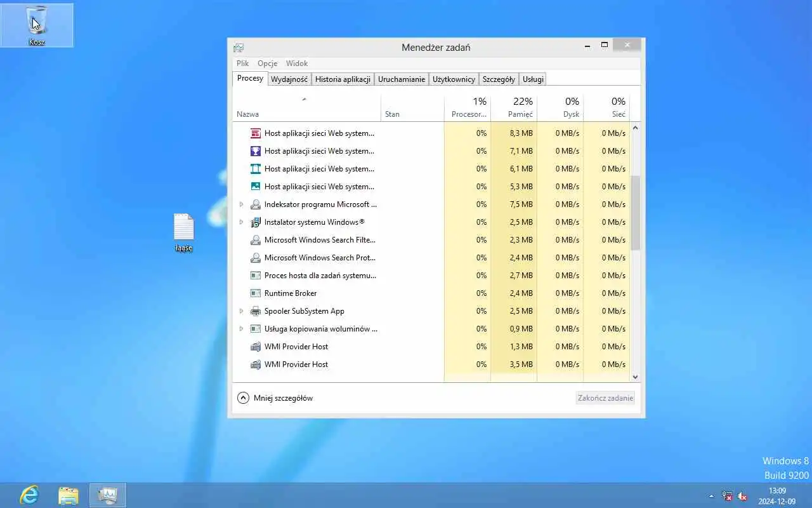
Task: Click the scroll down arrow of process list
Action: click(636, 377)
